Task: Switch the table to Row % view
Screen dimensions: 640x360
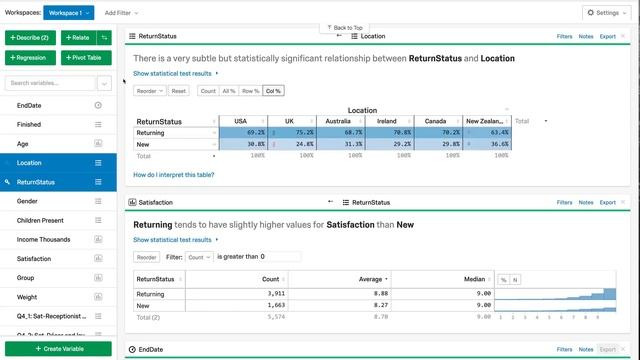Action: [x=250, y=91]
